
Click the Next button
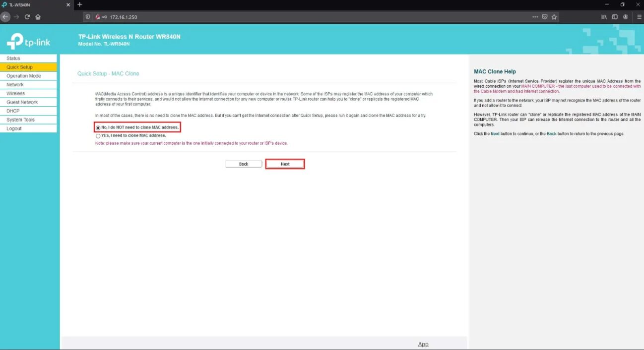[285, 164]
